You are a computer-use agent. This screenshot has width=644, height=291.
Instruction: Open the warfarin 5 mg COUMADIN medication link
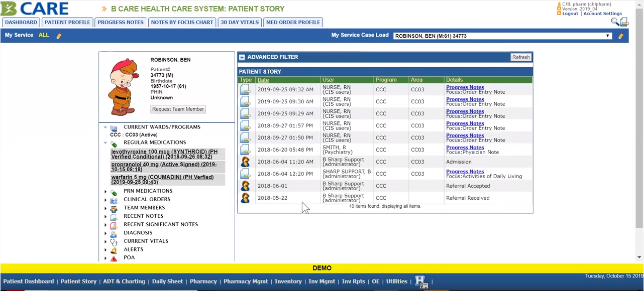pos(162,180)
